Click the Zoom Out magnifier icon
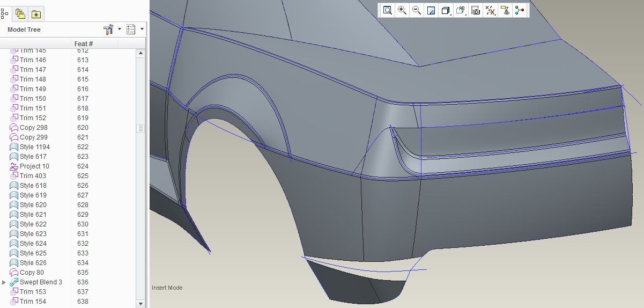Screen dimensions: 644x308 point(417,10)
